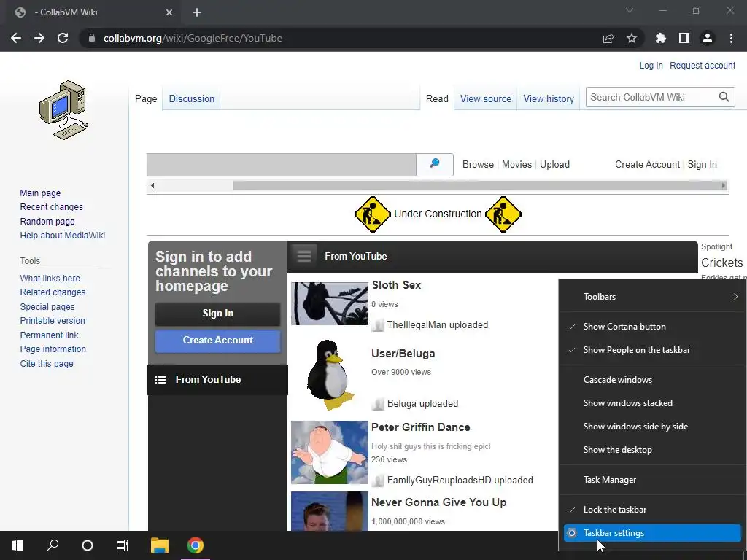This screenshot has height=560, width=747.
Task: Go forward with browser forward arrow
Action: pos(39,38)
